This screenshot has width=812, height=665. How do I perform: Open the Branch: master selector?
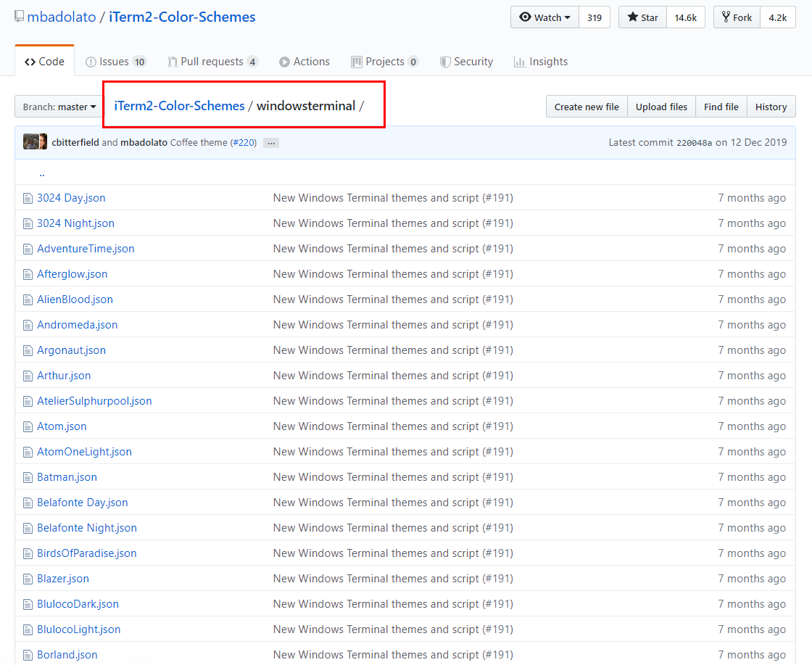coord(59,107)
